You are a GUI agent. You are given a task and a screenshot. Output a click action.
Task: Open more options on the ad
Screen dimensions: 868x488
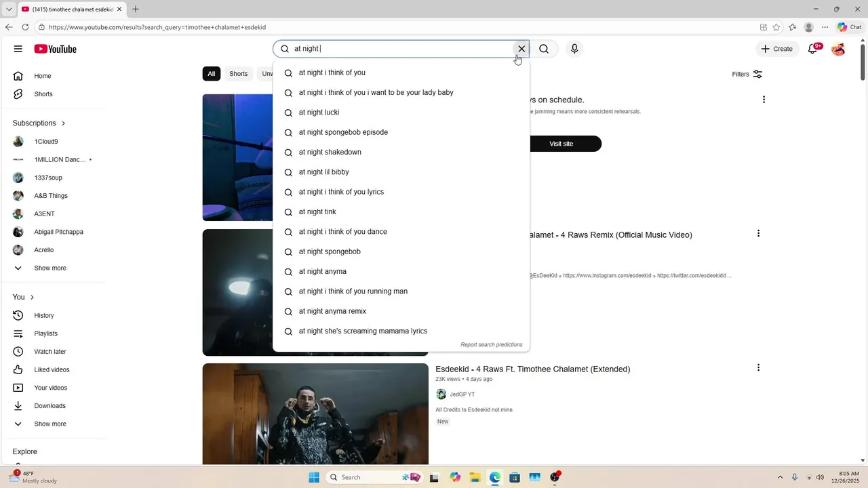[x=764, y=100]
